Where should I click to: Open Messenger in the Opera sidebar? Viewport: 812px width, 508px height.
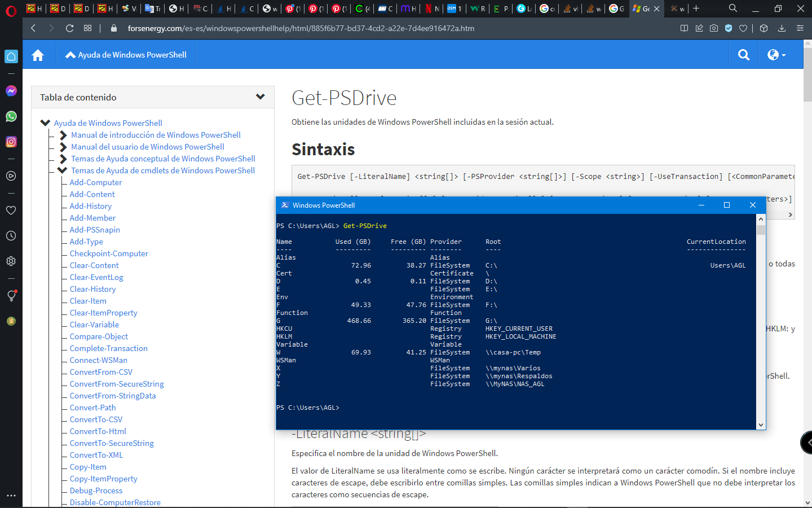(11, 91)
